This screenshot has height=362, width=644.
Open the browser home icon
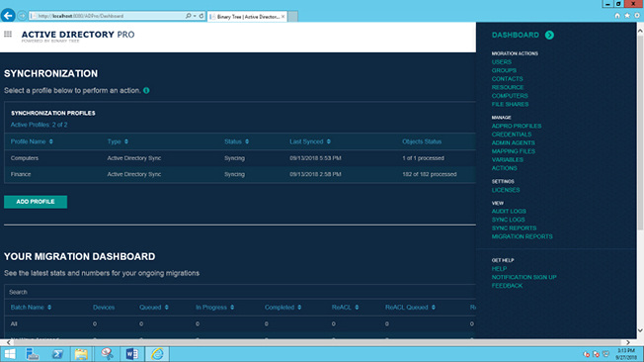(x=617, y=16)
